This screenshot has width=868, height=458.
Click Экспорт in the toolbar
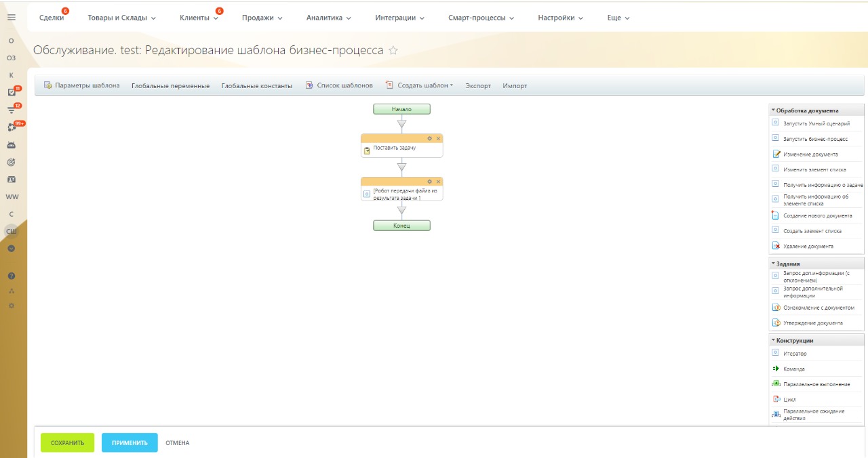[478, 86]
